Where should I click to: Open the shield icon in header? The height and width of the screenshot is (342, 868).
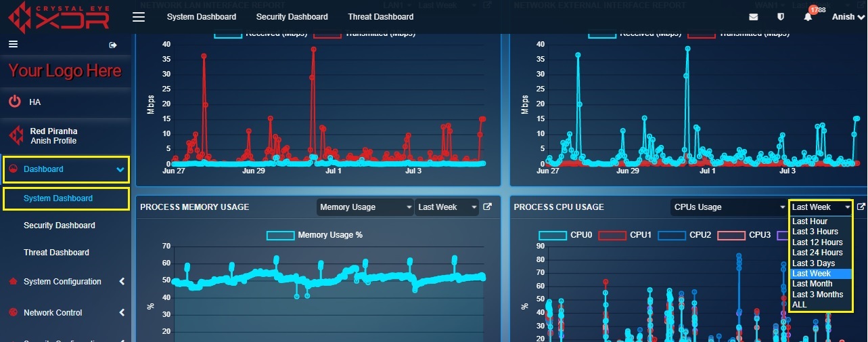pos(780,17)
